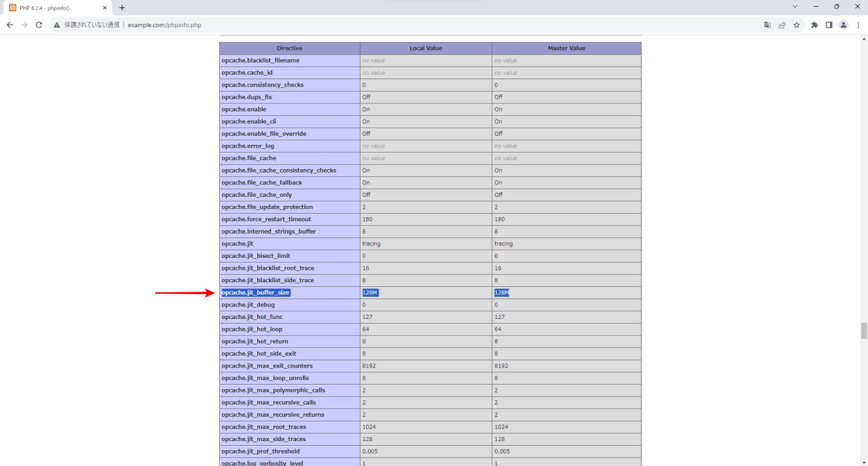Click the back navigation arrow
This screenshot has width=868, height=466.
[9, 25]
